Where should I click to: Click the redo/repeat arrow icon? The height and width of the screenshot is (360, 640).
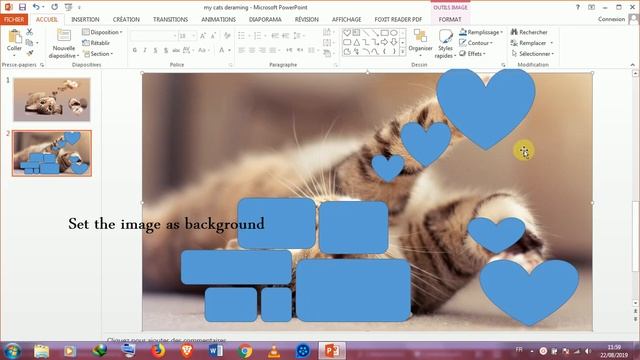click(x=54, y=7)
